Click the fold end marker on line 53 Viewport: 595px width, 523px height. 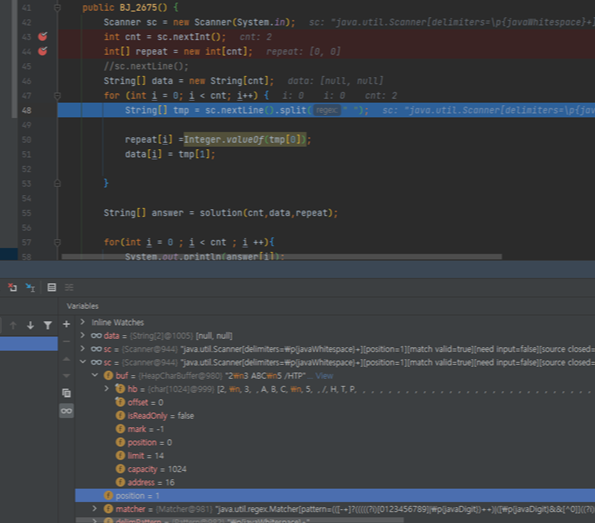click(x=57, y=183)
